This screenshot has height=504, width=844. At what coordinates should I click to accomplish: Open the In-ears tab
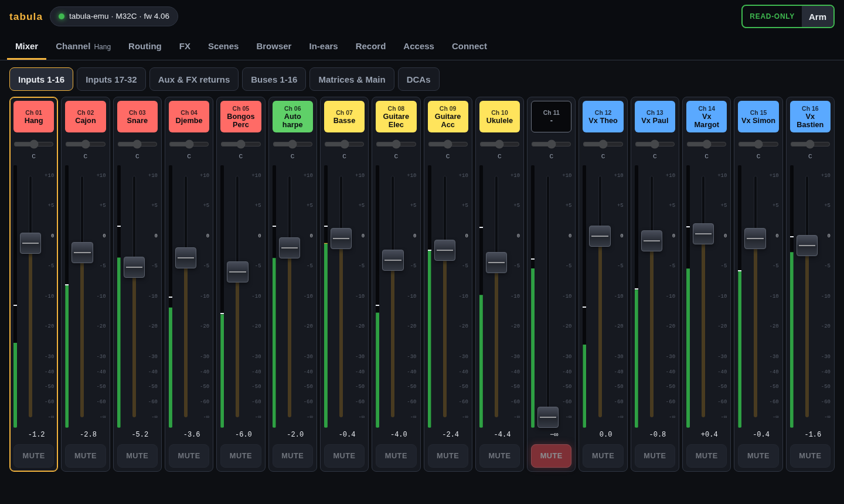324,46
